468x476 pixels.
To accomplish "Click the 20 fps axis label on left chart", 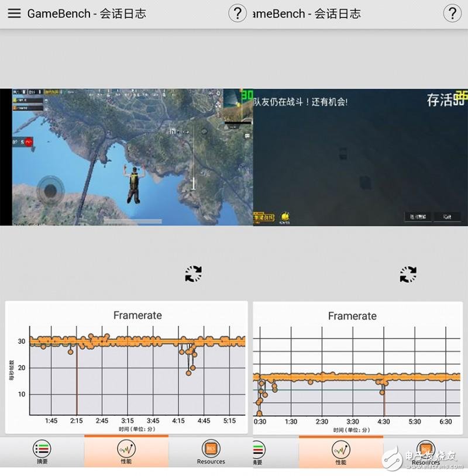I will (x=22, y=368).
